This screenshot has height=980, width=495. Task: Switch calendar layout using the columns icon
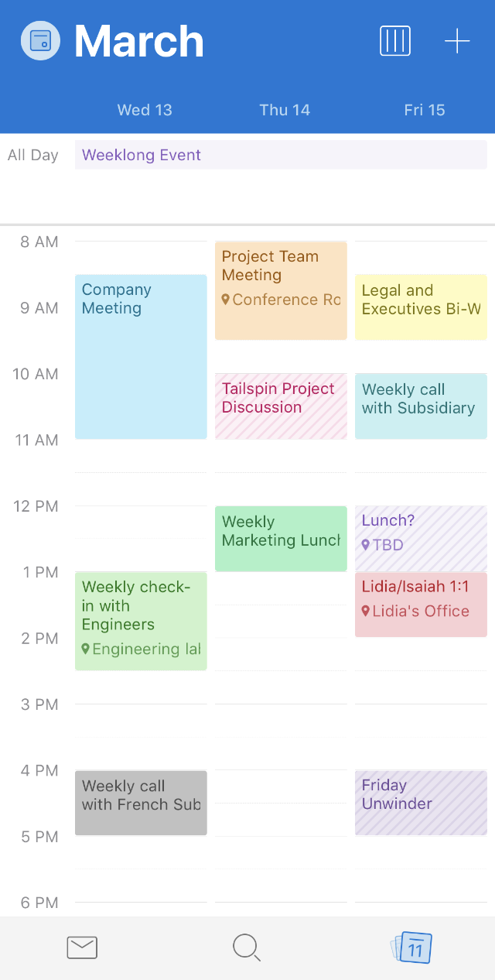(x=395, y=41)
